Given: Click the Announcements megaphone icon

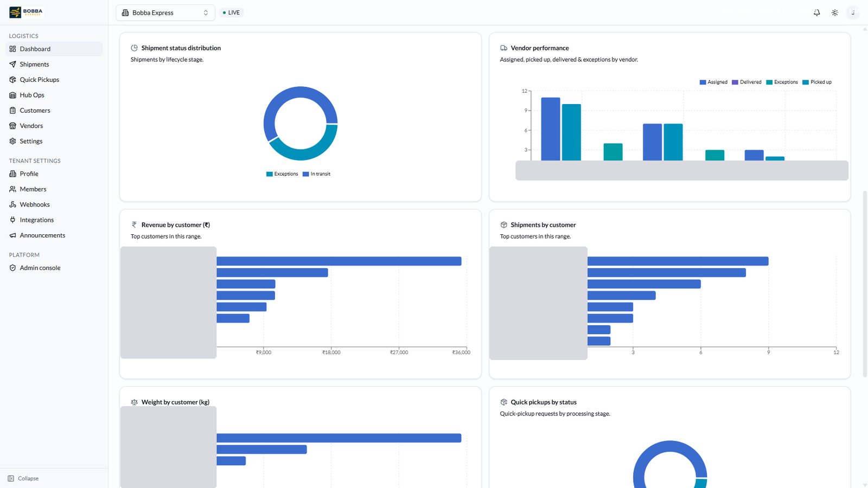Looking at the screenshot, I should 12,235.
